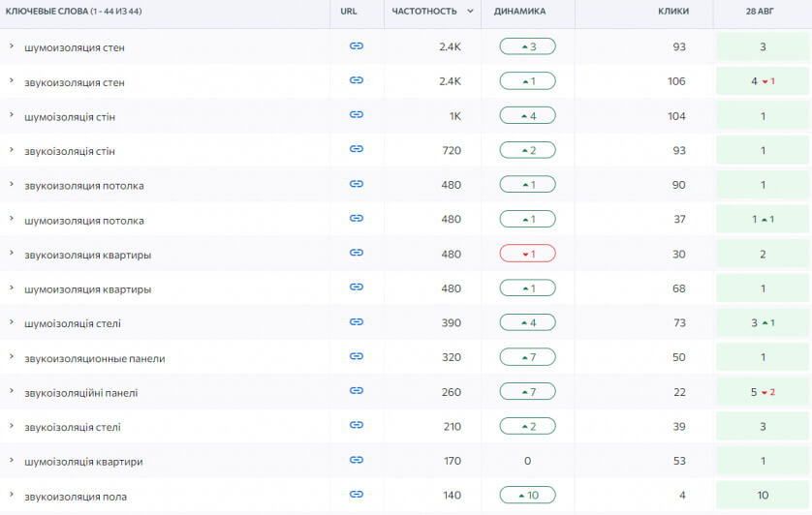Expand row звукоізоляційні панелі
This screenshot has height=515, width=812.
tap(11, 391)
